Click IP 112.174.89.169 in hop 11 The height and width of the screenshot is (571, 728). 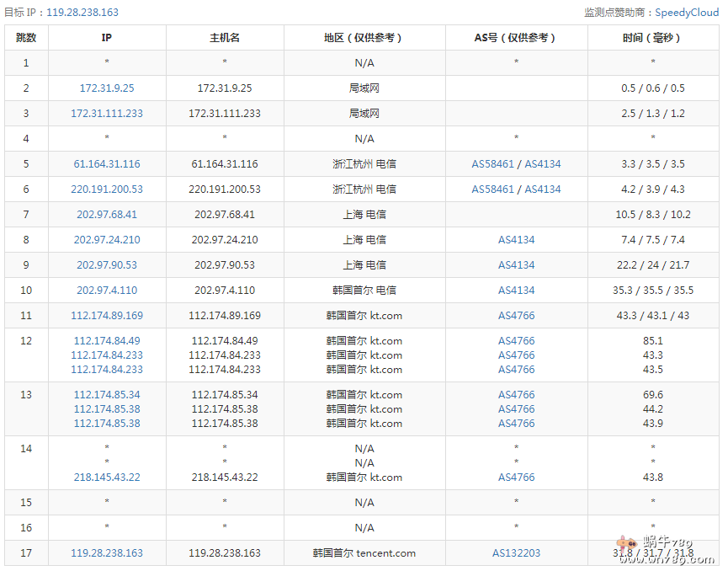click(107, 316)
